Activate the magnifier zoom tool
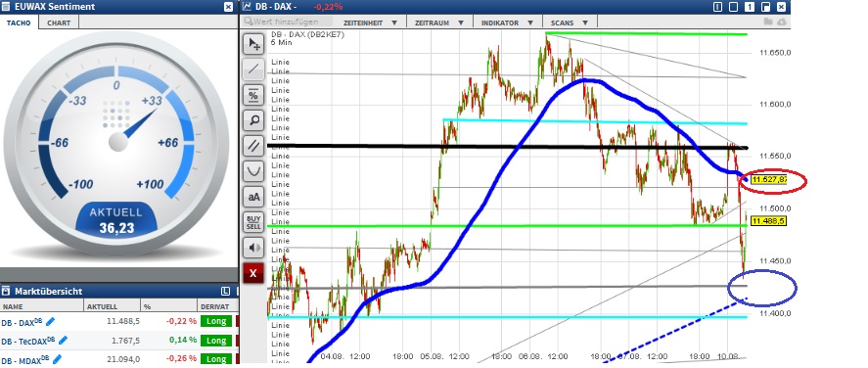This screenshot has height=368, width=868. (x=254, y=120)
